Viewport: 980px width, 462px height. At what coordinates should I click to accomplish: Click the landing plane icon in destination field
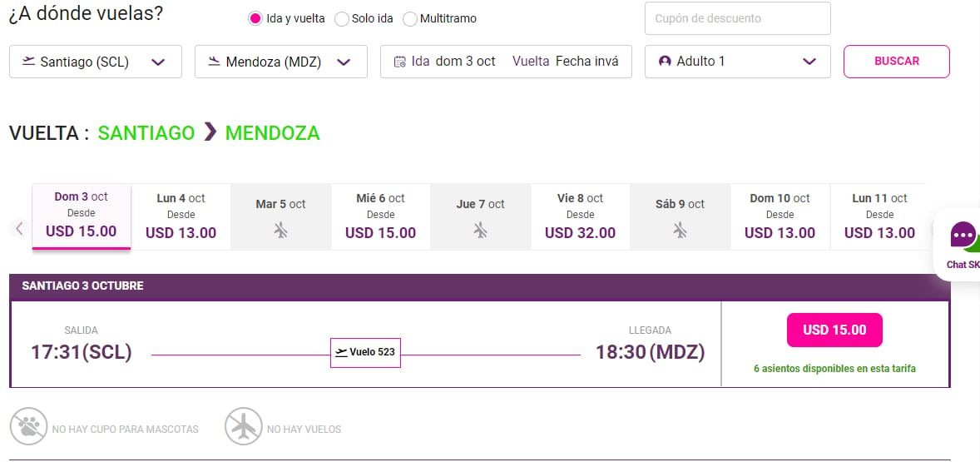click(x=215, y=62)
